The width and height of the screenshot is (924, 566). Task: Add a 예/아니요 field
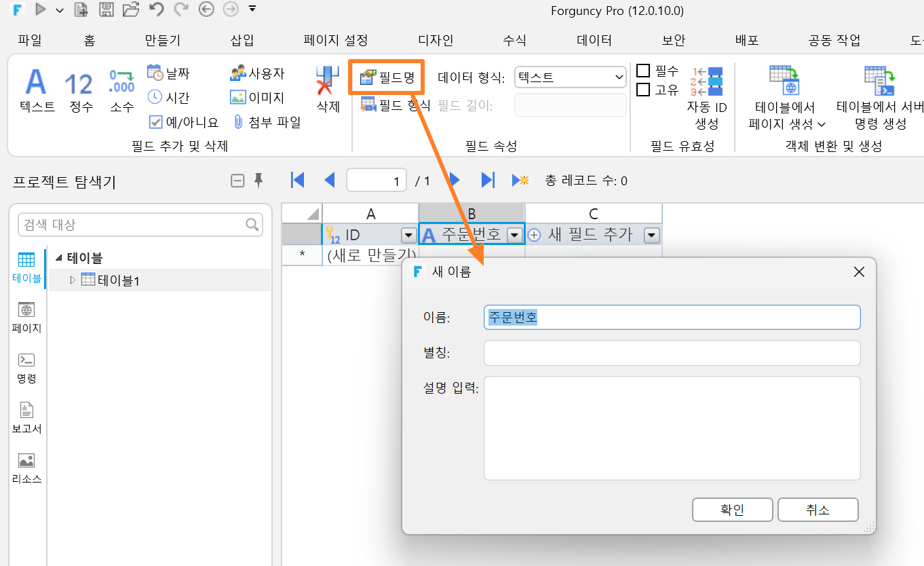click(183, 122)
